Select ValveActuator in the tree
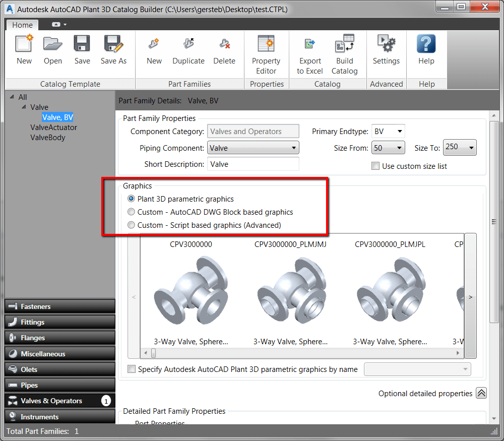This screenshot has height=441, width=504. tap(54, 128)
